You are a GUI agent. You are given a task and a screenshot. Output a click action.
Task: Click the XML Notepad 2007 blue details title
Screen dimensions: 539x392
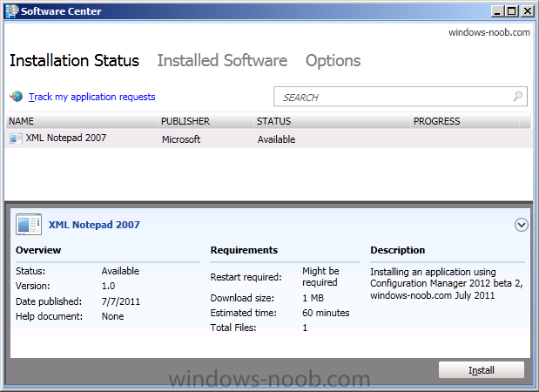pos(94,225)
